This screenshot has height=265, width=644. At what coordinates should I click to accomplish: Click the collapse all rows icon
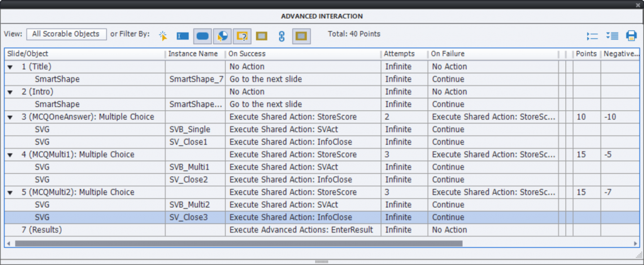pos(592,35)
